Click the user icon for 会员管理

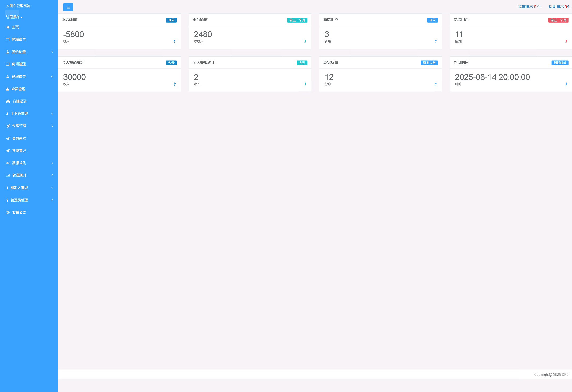tap(8, 89)
